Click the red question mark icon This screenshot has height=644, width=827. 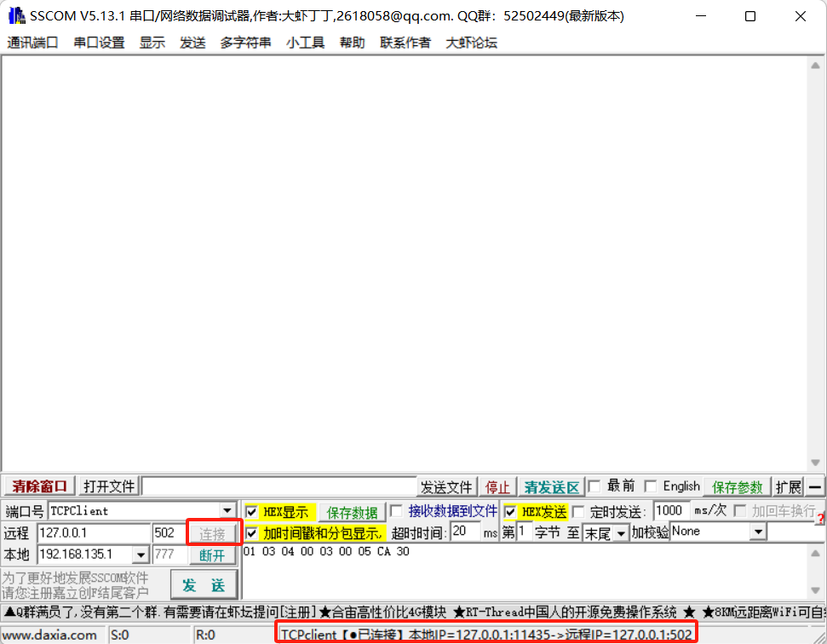coord(821,519)
